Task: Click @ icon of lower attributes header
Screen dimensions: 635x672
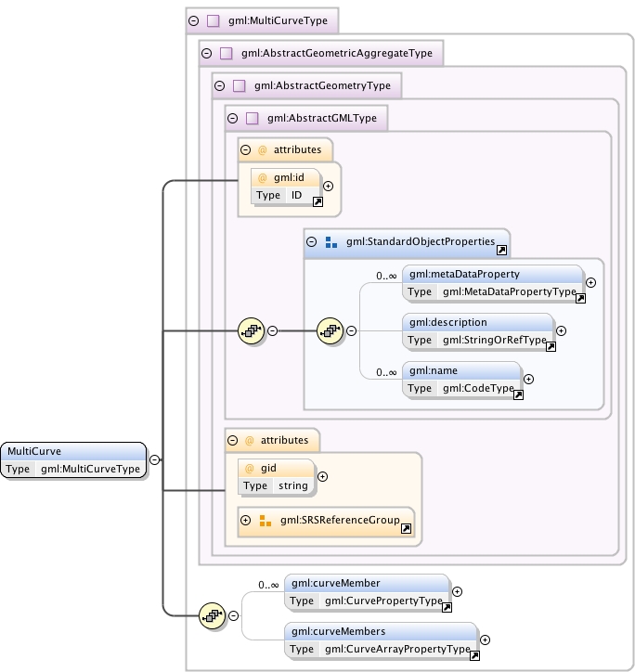Action: coord(250,441)
